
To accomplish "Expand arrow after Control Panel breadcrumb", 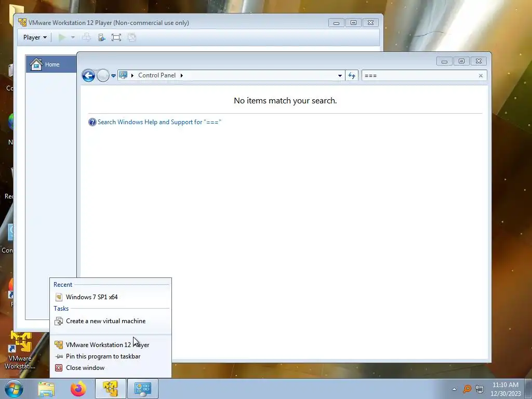I will [181, 75].
